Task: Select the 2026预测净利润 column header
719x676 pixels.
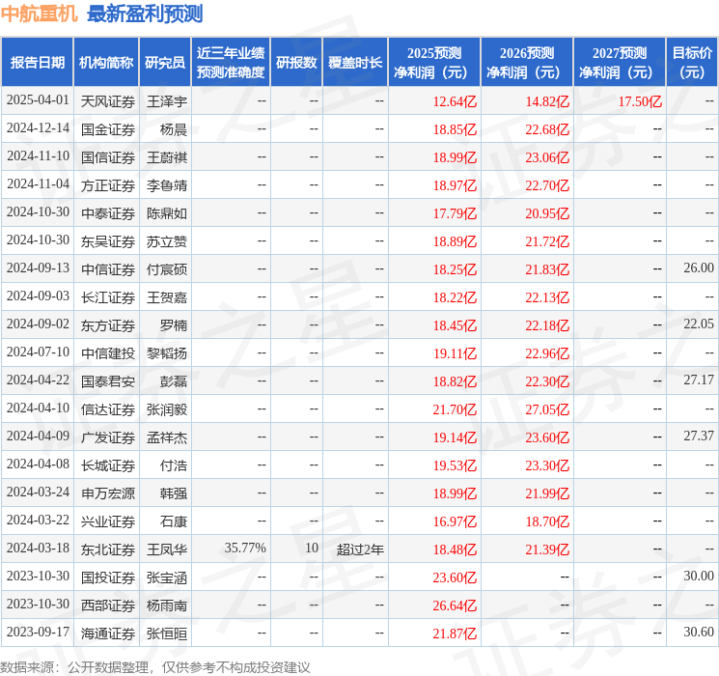Action: 527,62
